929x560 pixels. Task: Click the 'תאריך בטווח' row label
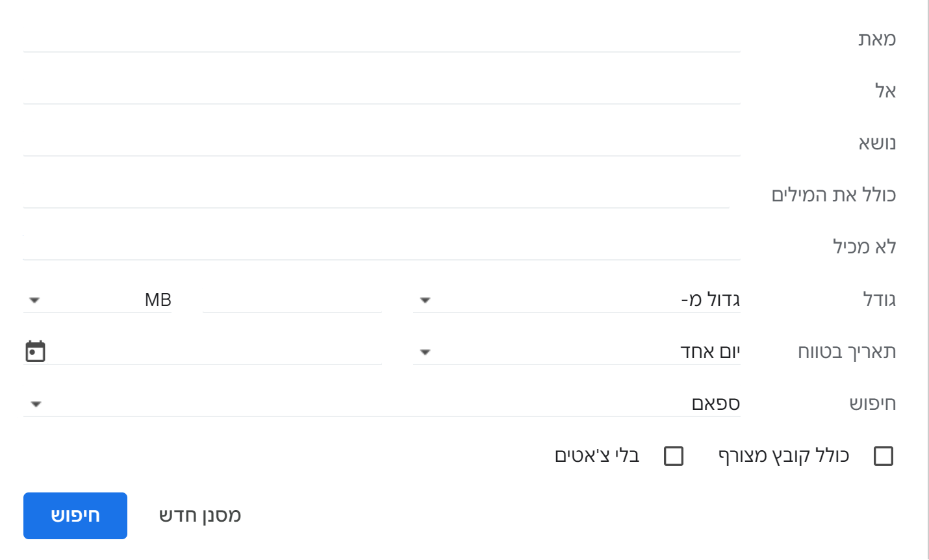846,352
